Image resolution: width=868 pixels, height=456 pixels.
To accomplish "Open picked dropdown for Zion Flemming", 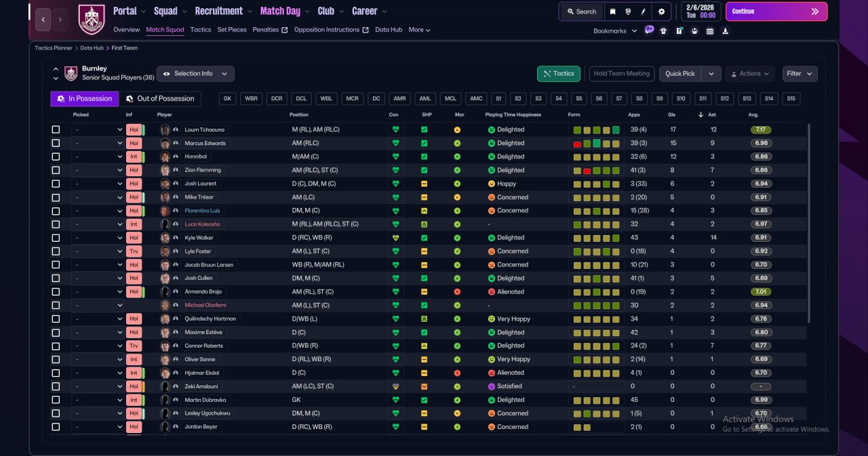I will click(98, 170).
